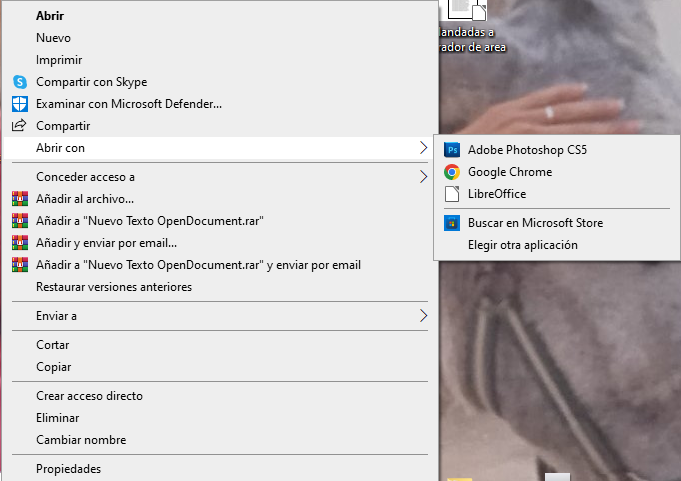Select Copiar in the context menu
This screenshot has height=481, width=681.
[221, 367]
